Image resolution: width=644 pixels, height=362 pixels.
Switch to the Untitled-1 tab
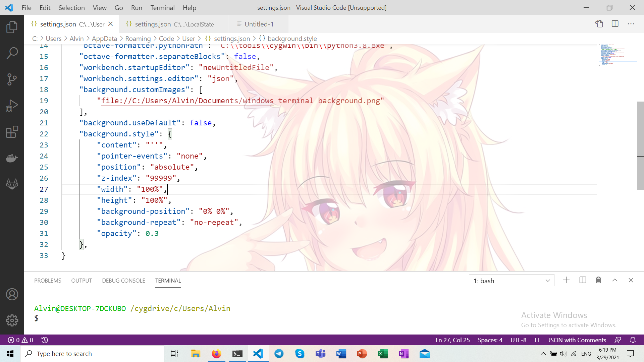pyautogui.click(x=259, y=24)
